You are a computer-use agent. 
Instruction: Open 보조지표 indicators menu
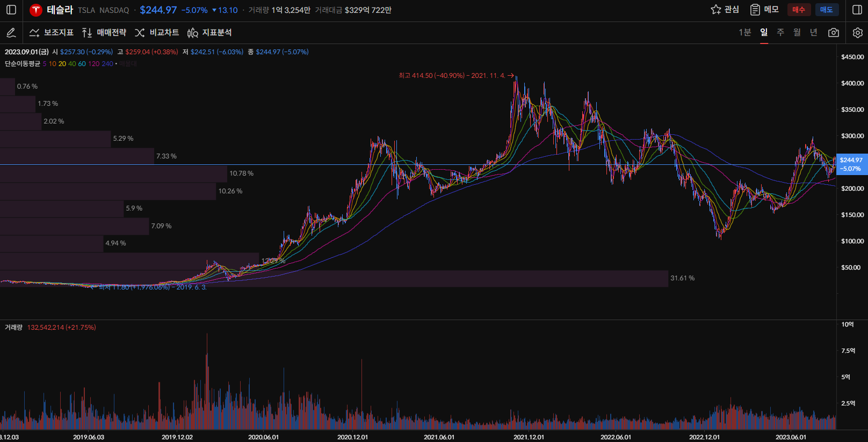pos(52,33)
